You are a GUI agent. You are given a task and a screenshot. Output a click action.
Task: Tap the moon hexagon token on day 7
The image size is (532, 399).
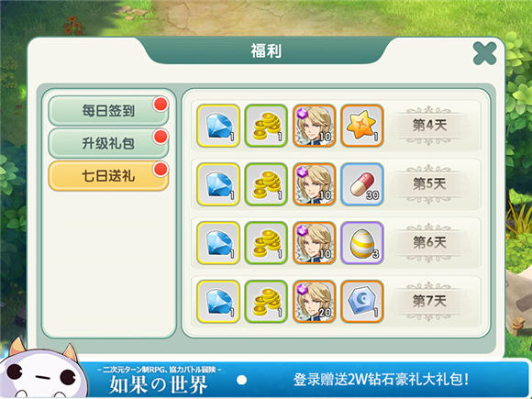click(362, 301)
